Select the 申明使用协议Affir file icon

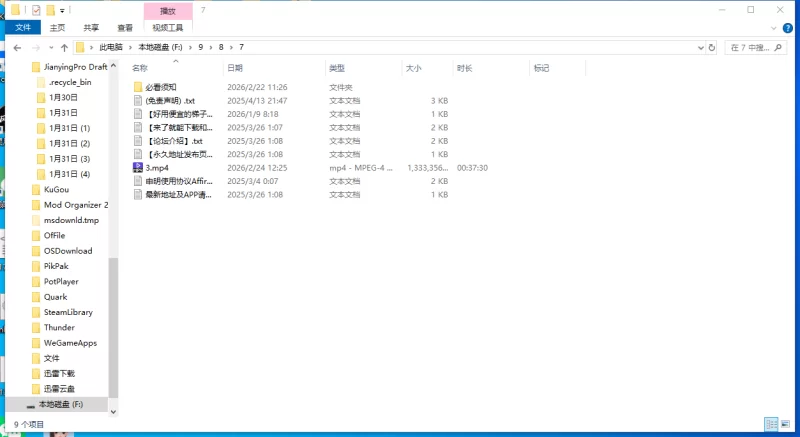pos(138,181)
